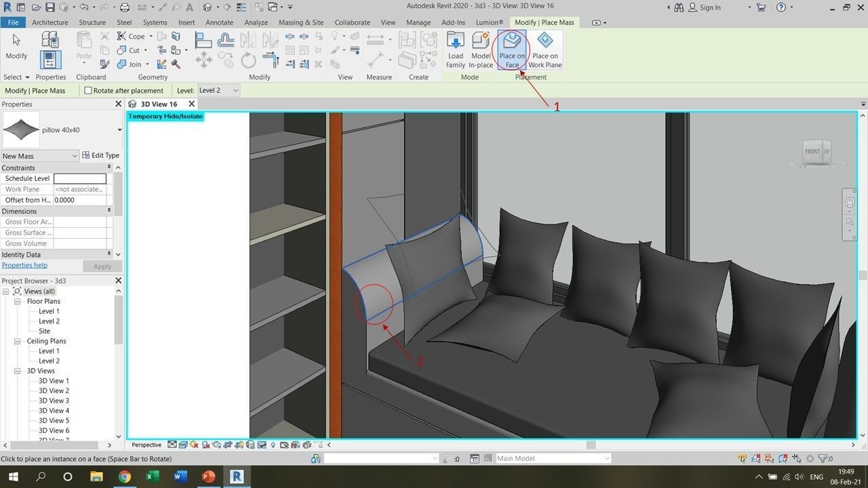Open the New Mass properties filter dropdown
Viewport: 868px width, 488px height.
40,156
